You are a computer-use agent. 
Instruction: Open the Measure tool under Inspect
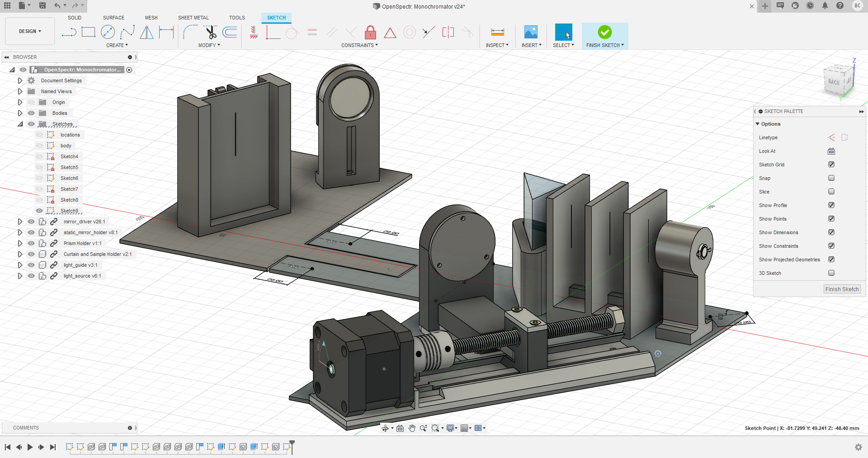497,32
